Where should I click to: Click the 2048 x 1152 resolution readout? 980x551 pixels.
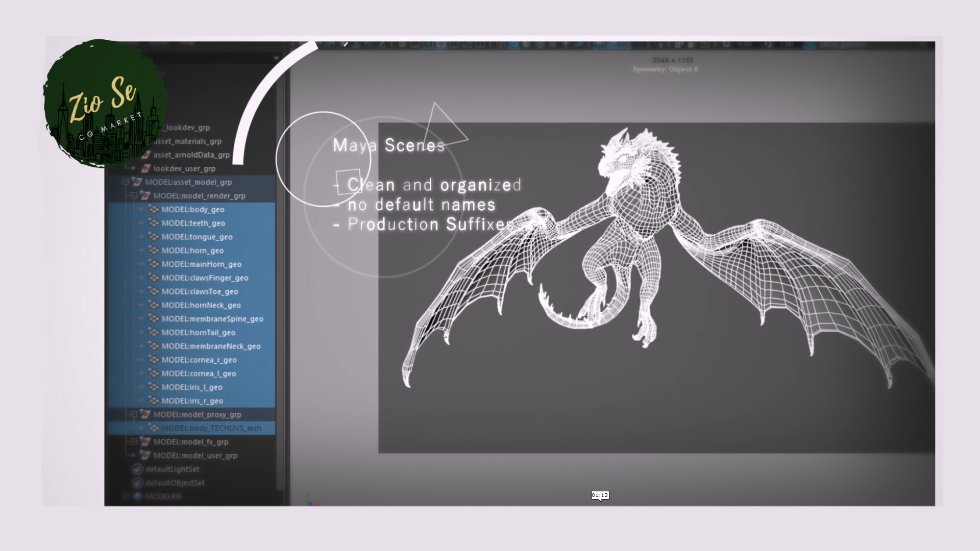[673, 60]
